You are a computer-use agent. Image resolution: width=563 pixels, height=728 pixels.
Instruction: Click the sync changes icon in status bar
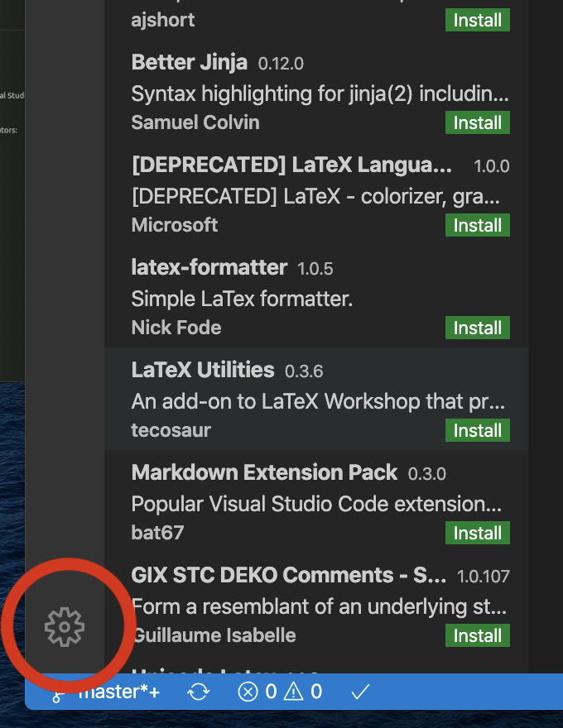pyautogui.click(x=199, y=692)
